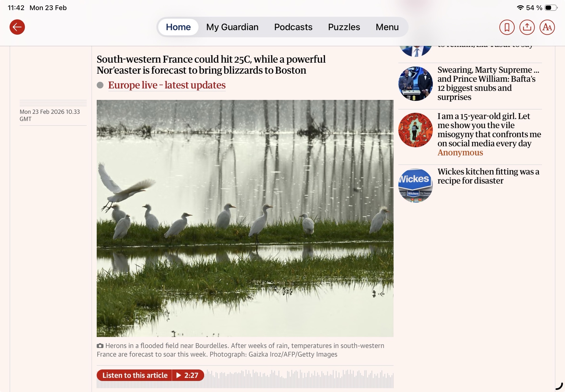
Task: Tap the camera icon beside the photo caption
Action: pyautogui.click(x=100, y=346)
